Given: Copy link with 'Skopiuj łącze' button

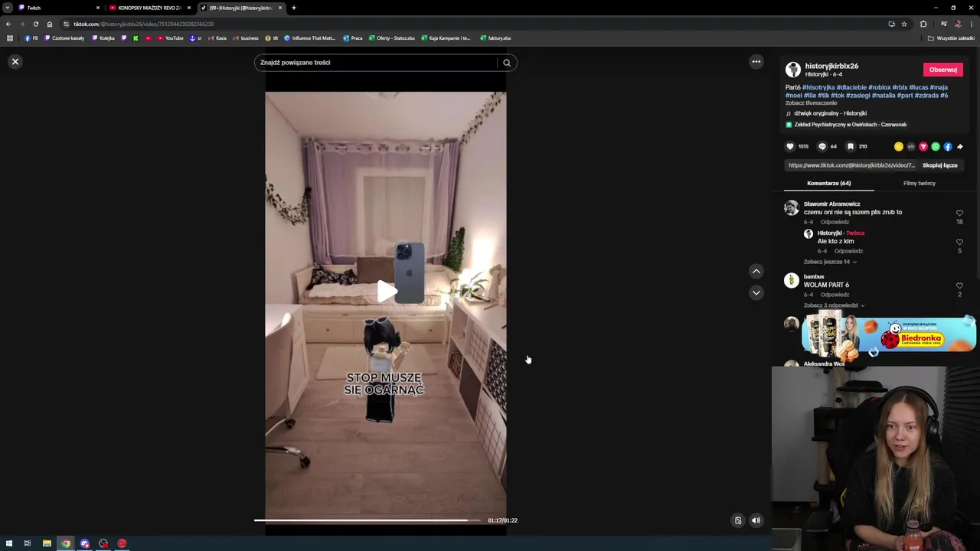Looking at the screenshot, I should pos(939,165).
